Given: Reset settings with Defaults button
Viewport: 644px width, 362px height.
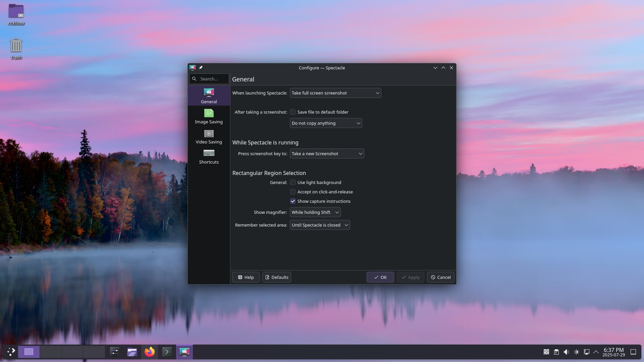Looking at the screenshot, I should pyautogui.click(x=276, y=277).
